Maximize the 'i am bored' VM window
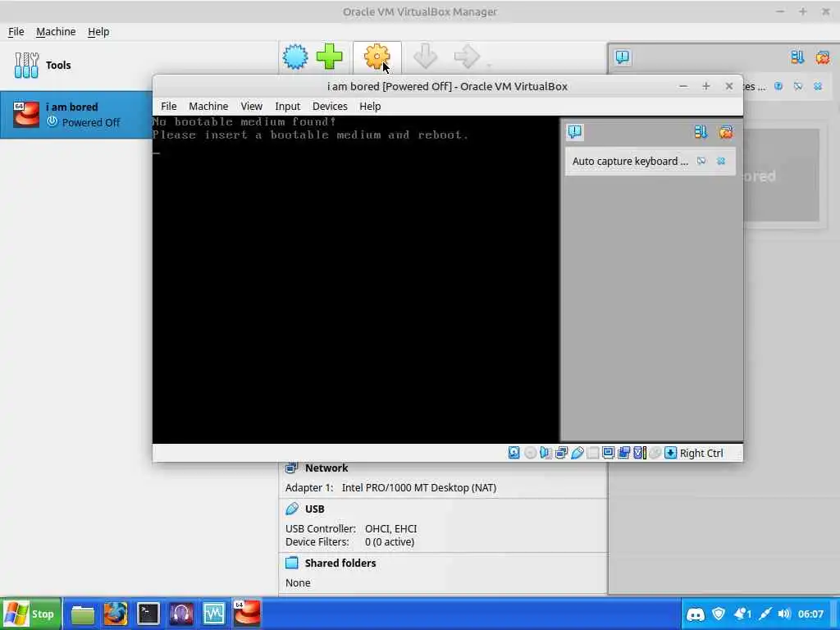 (706, 86)
